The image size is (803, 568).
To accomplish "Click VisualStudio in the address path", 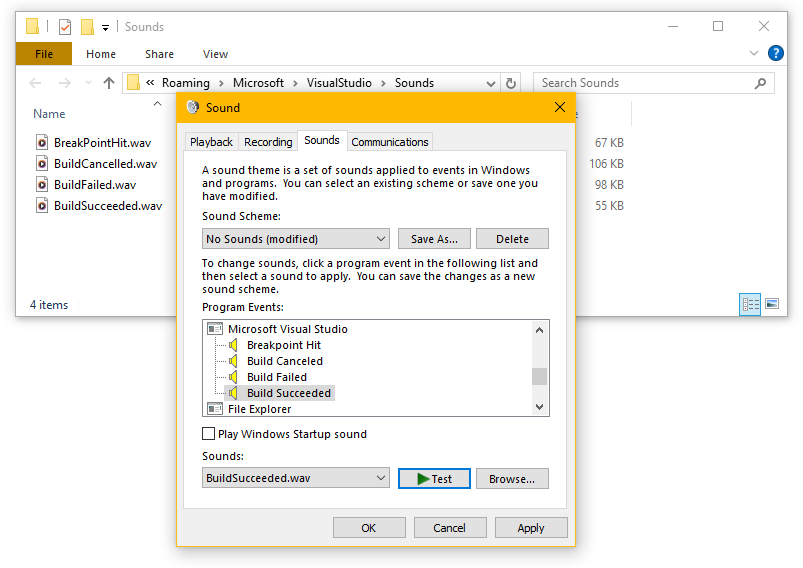I will (339, 83).
